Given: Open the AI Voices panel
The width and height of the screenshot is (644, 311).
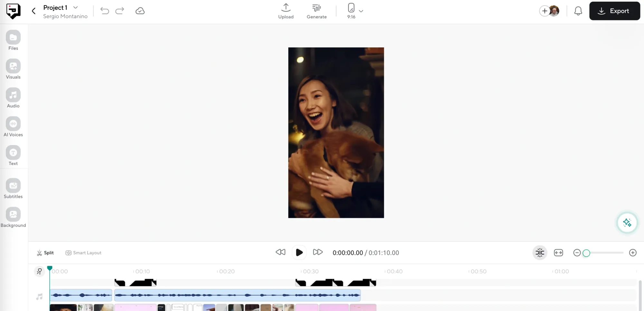Looking at the screenshot, I should click(x=13, y=126).
